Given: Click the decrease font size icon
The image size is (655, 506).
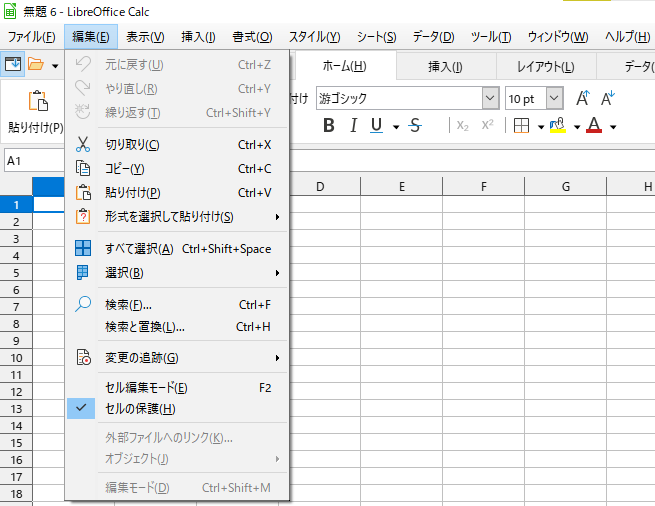Looking at the screenshot, I should [x=608, y=98].
